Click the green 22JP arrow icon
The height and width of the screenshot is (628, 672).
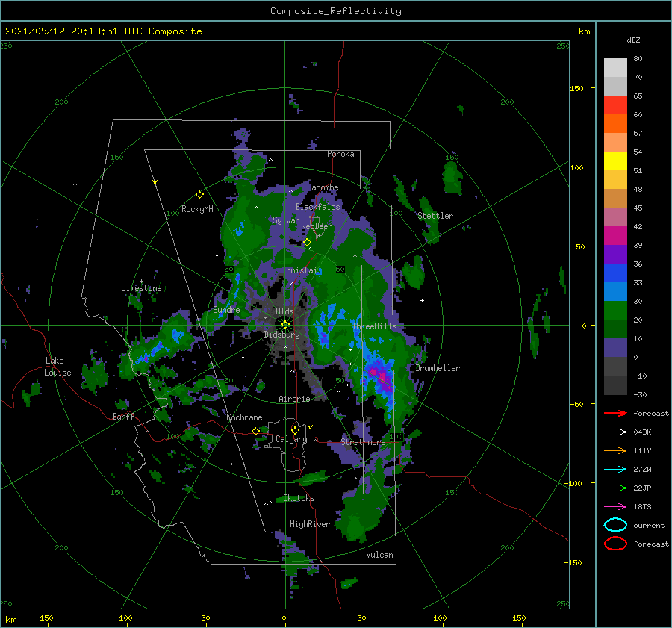pyautogui.click(x=615, y=488)
